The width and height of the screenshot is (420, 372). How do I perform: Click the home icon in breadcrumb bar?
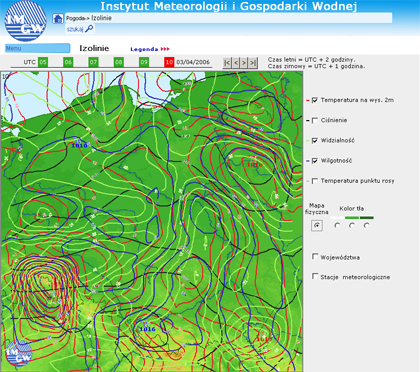click(58, 19)
